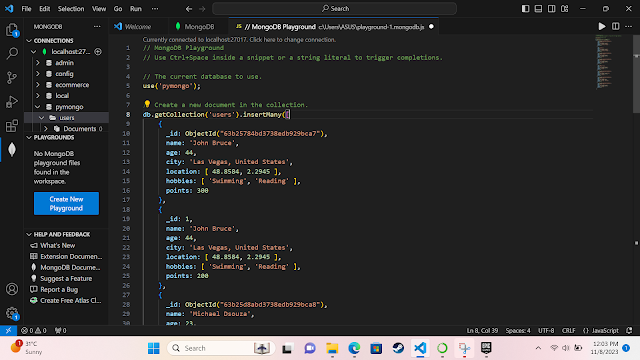Click the change connection link above editor
This screenshot has width=640, height=360.
(x=239, y=40)
